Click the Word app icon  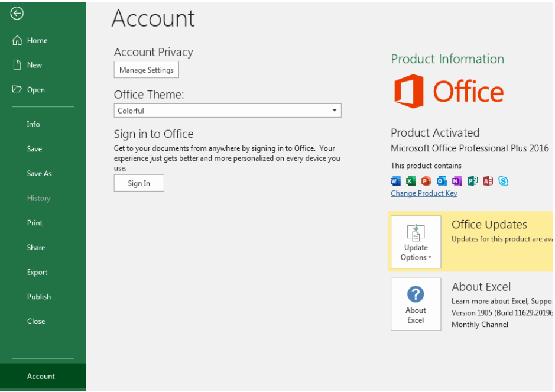pyautogui.click(x=395, y=182)
